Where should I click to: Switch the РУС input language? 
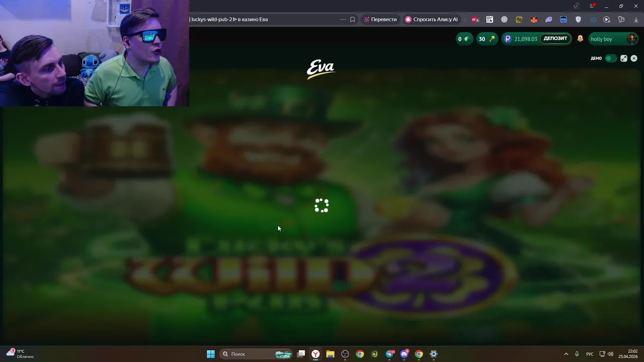590,354
